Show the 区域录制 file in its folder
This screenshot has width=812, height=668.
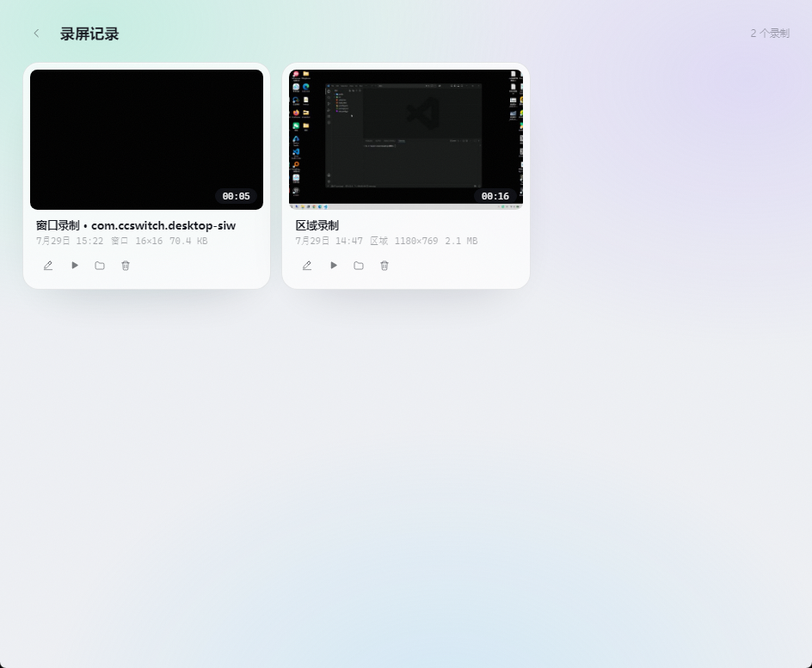[359, 266]
